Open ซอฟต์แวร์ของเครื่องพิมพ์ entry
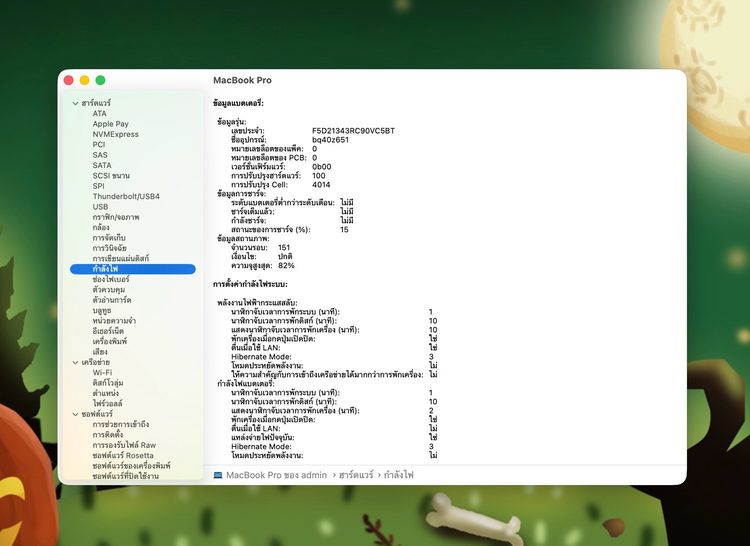Viewport: 750px width, 546px height. coord(132,466)
